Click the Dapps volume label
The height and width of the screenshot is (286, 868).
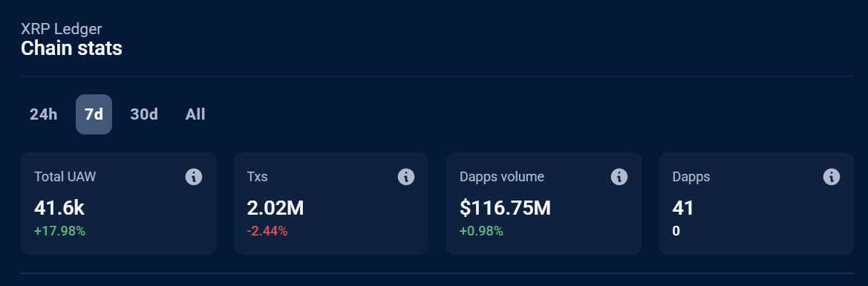[x=502, y=177]
